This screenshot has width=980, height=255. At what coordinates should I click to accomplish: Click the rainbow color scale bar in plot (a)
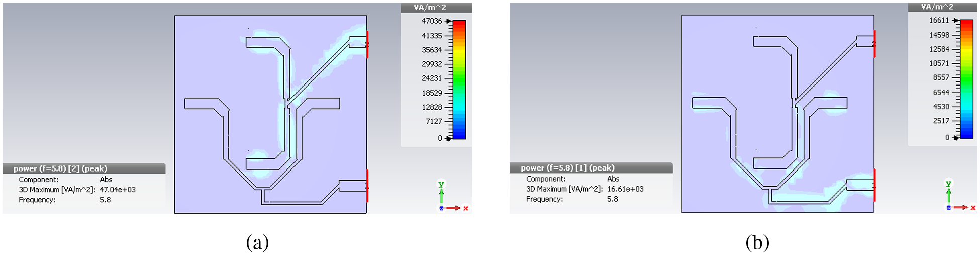(x=459, y=79)
